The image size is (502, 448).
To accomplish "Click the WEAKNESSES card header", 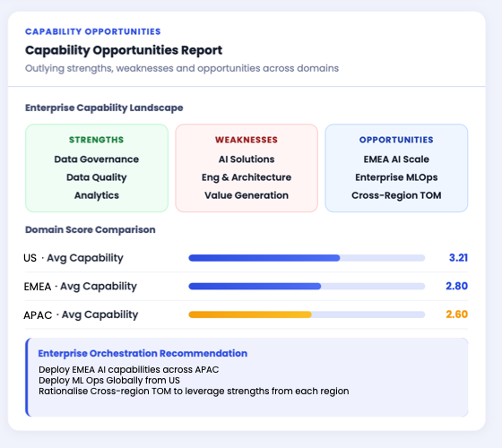I will [247, 140].
